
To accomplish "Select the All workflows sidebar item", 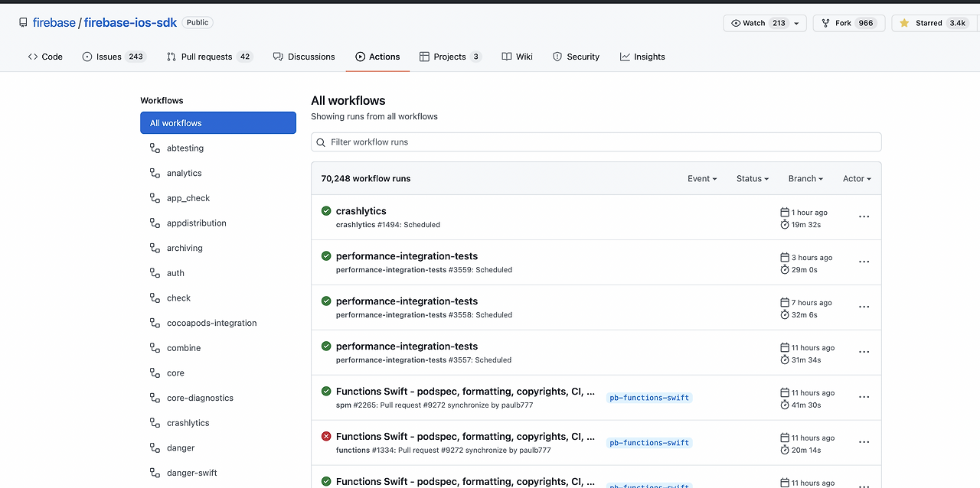I will [218, 123].
